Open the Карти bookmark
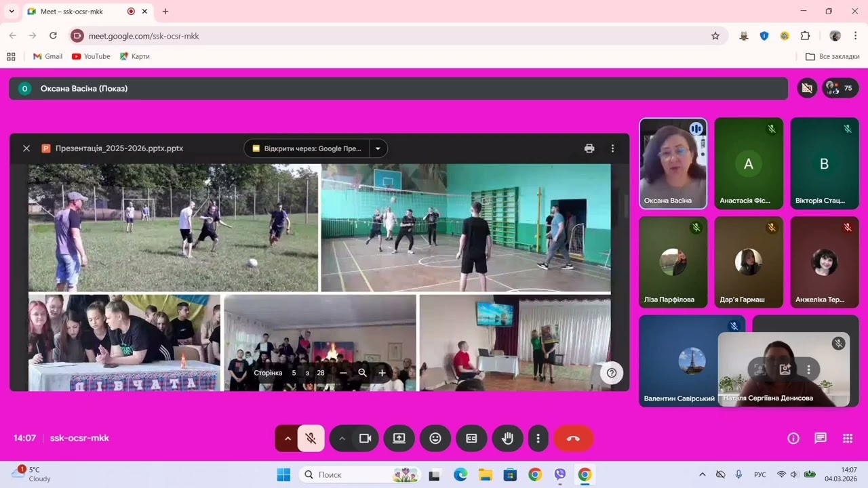This screenshot has width=868, height=488. 134,56
